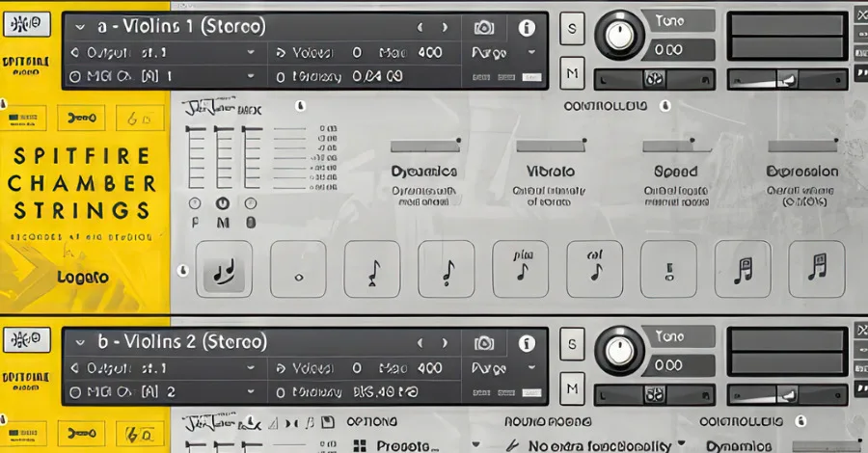This screenshot has height=453, width=868.
Task: Click the Tune knob for Violins 1
Action: [620, 36]
